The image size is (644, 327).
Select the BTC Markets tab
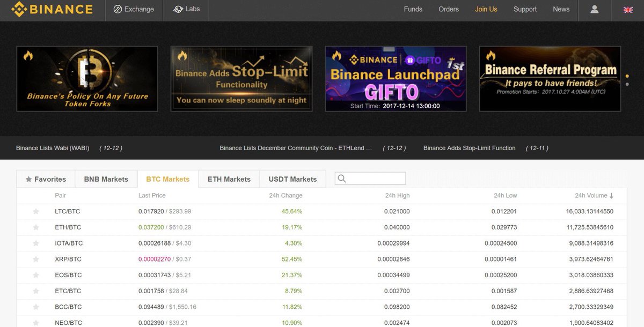coord(168,179)
